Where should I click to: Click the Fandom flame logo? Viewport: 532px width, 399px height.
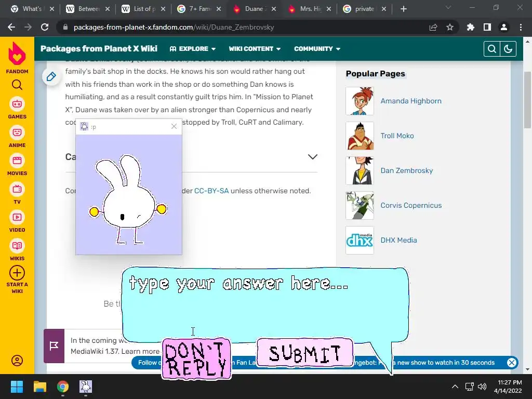coord(17,54)
